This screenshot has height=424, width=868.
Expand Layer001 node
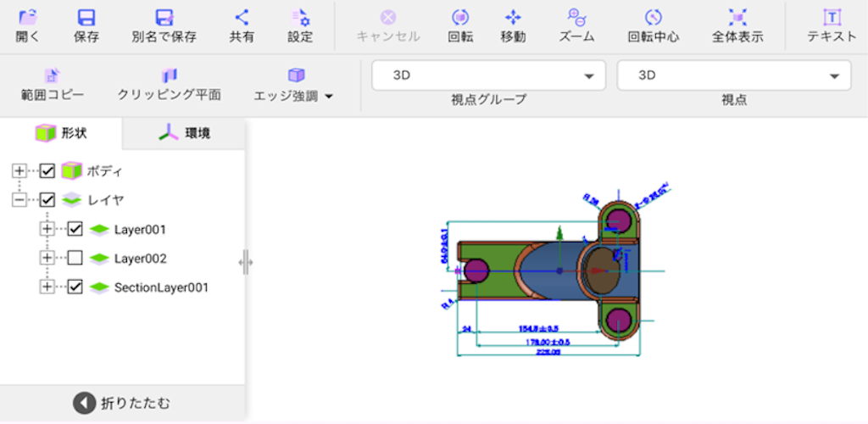(47, 229)
